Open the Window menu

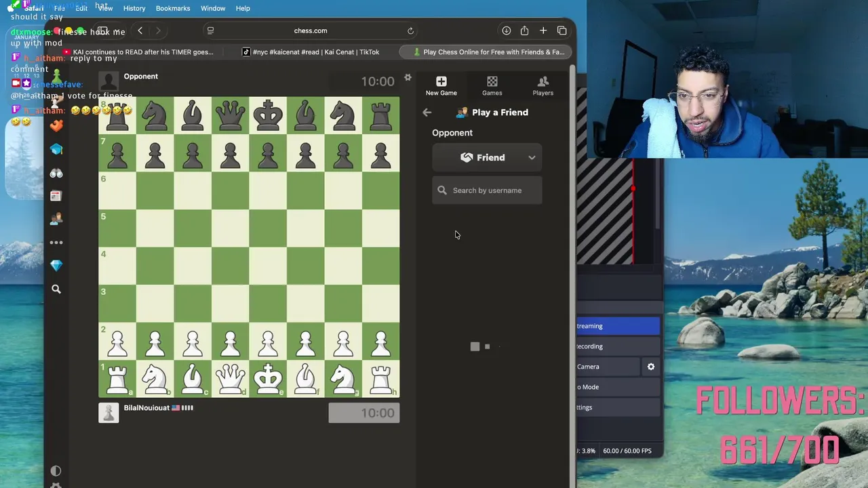[213, 8]
